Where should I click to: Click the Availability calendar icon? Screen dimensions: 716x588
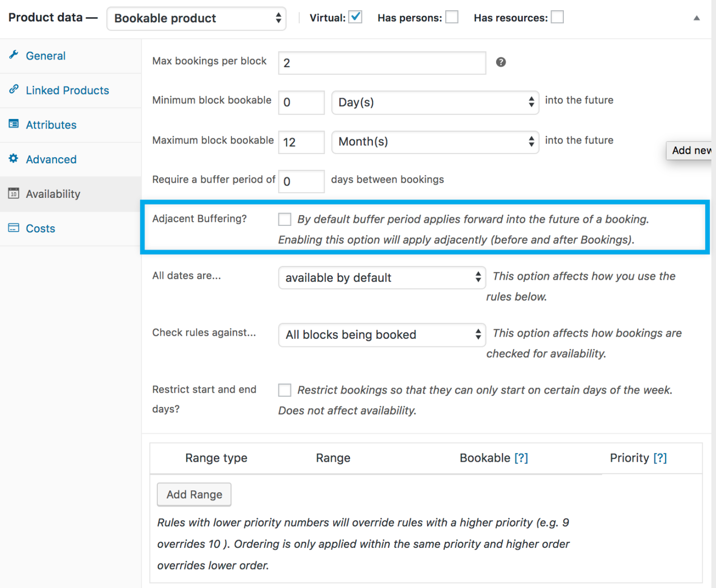(x=13, y=193)
